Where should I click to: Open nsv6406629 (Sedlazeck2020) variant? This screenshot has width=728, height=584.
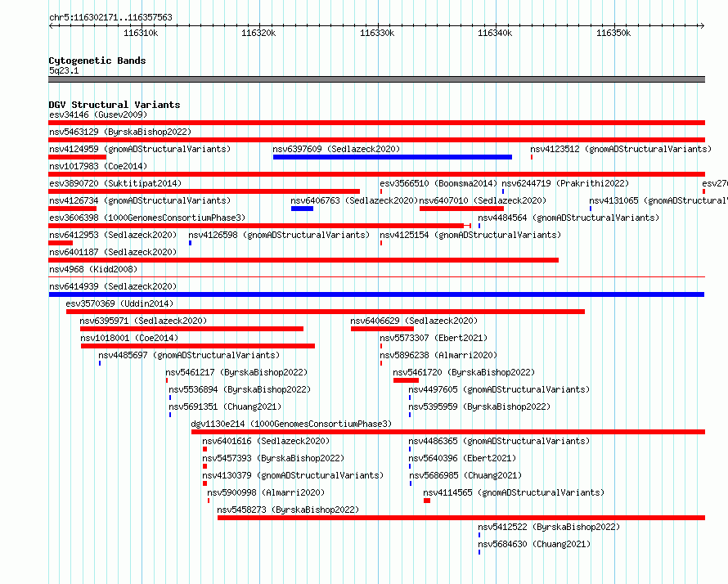click(414, 321)
